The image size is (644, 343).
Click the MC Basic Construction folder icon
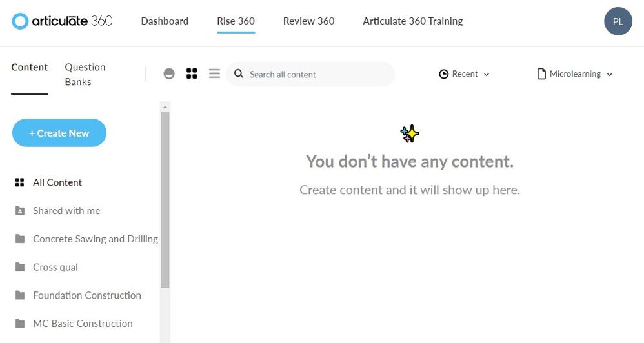20,323
